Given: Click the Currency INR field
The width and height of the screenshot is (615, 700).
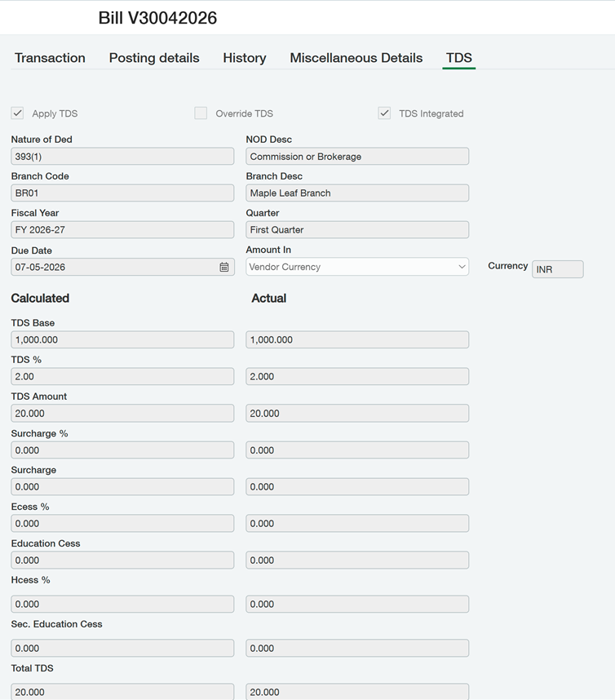Looking at the screenshot, I should pyautogui.click(x=557, y=269).
